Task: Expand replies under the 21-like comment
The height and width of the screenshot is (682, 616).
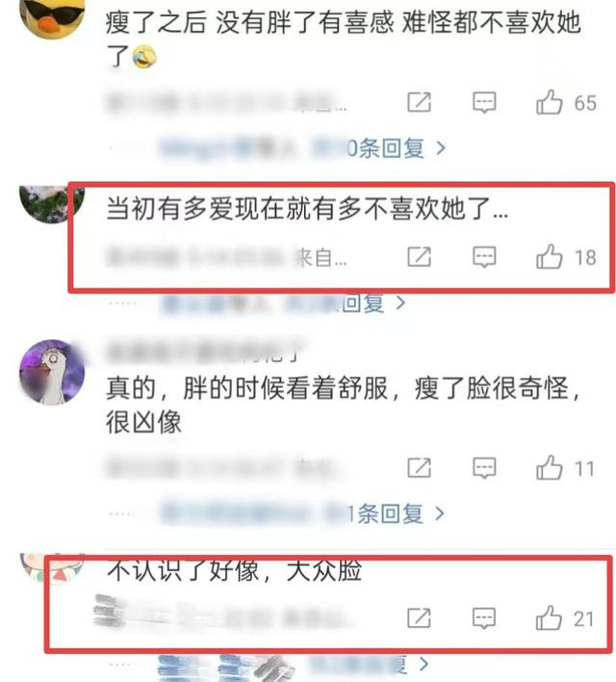Action: coord(294,666)
